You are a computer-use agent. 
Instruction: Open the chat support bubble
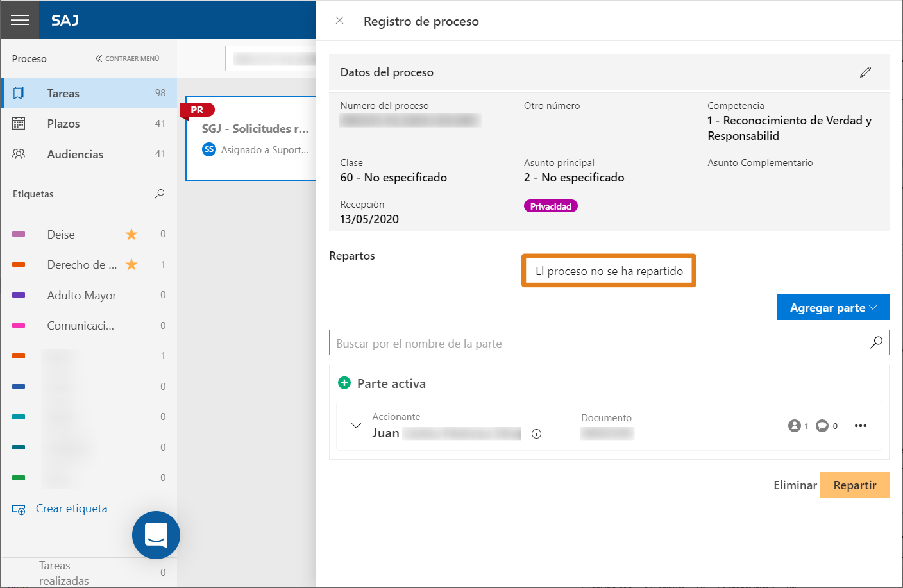pyautogui.click(x=156, y=535)
